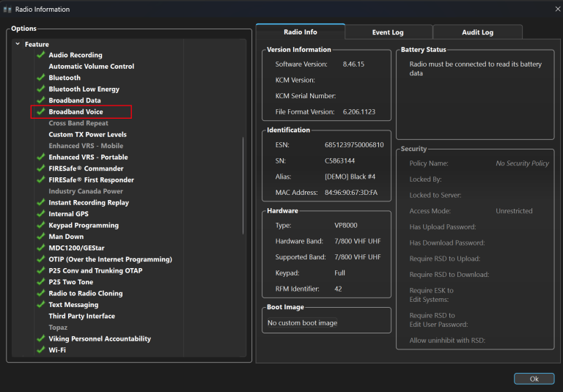The height and width of the screenshot is (392, 563).
Task: Click the checkmark icon next to Bluetooth
Action: [x=41, y=78]
